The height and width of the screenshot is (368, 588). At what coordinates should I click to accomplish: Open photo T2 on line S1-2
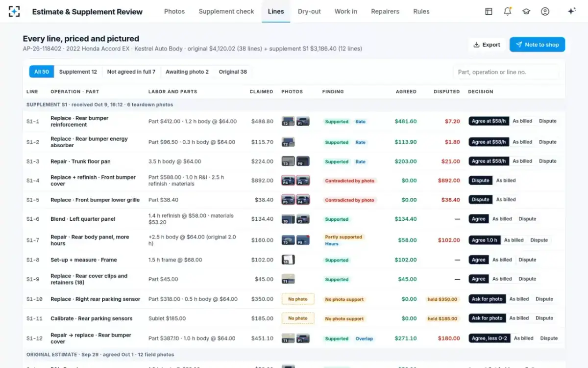pyautogui.click(x=288, y=142)
